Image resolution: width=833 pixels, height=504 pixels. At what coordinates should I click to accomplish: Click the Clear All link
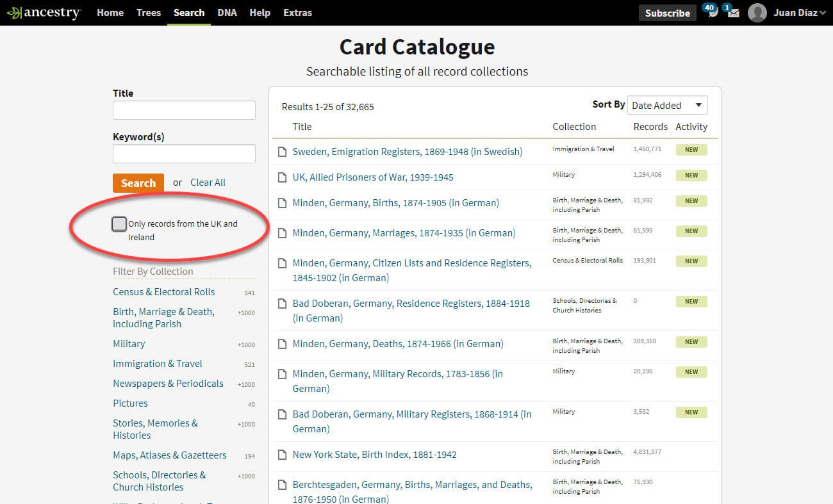208,183
